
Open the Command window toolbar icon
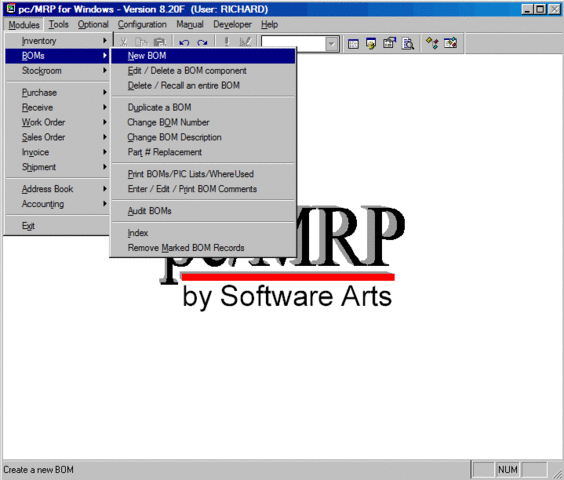[x=353, y=44]
